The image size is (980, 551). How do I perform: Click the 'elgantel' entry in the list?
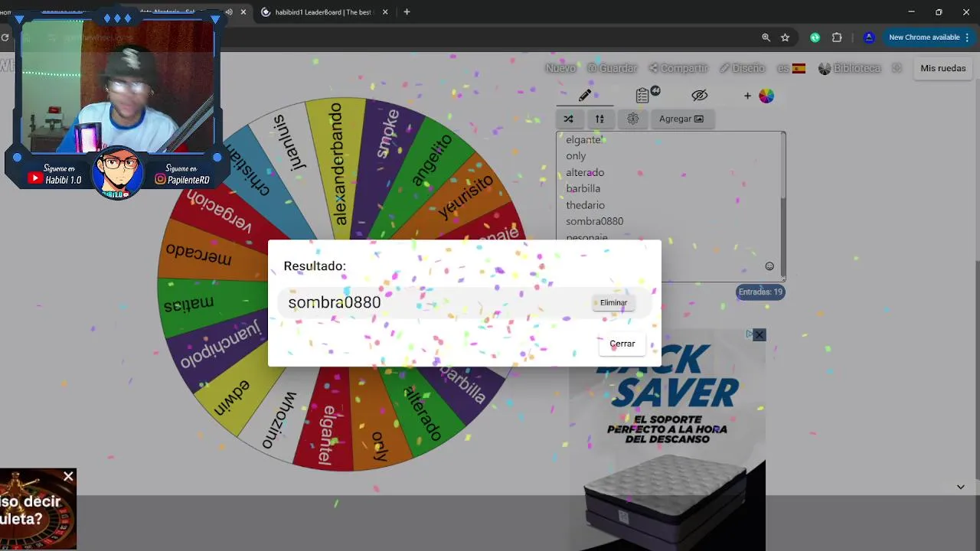click(x=584, y=140)
